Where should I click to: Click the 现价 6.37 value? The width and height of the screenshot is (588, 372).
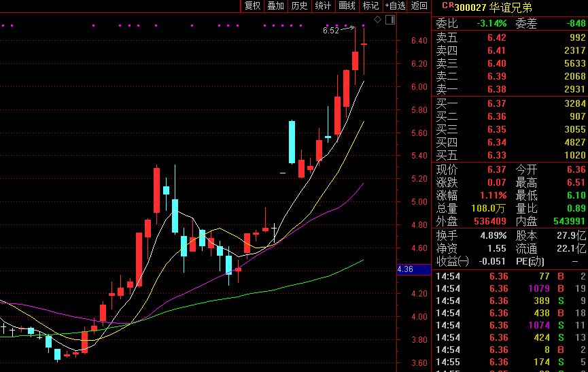(497, 169)
